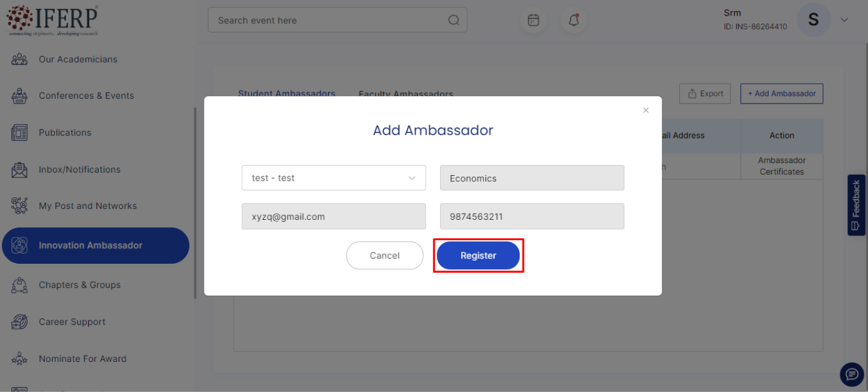Open the chat bubble widget icon
Image resolution: width=868 pixels, height=392 pixels.
pos(851,375)
